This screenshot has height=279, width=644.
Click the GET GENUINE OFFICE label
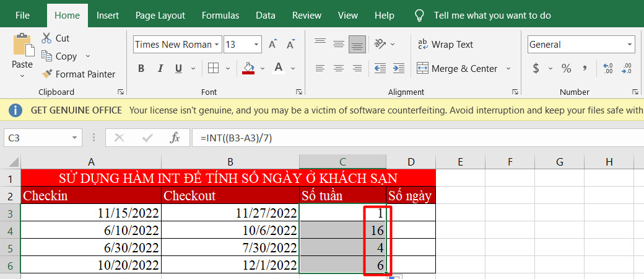76,110
